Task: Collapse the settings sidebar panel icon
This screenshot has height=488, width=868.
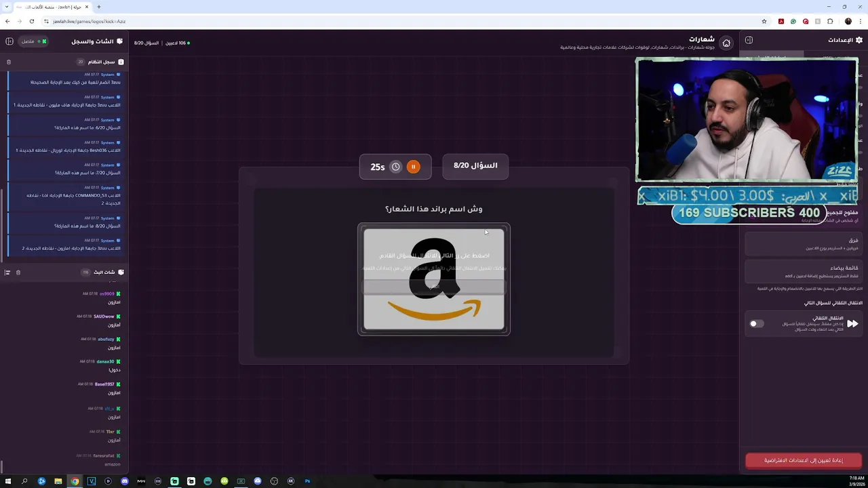Action: coord(749,40)
